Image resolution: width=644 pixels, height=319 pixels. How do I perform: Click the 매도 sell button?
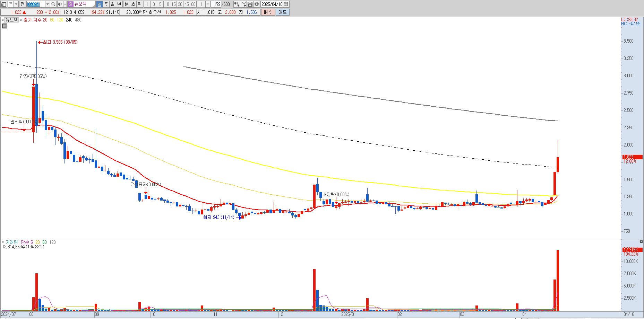click(x=283, y=12)
